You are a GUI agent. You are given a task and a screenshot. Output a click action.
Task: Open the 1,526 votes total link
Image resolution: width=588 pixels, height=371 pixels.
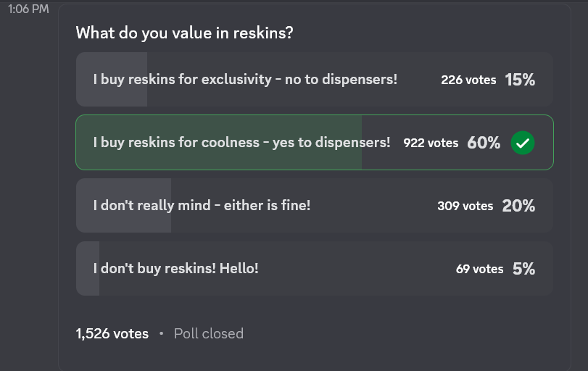112,333
